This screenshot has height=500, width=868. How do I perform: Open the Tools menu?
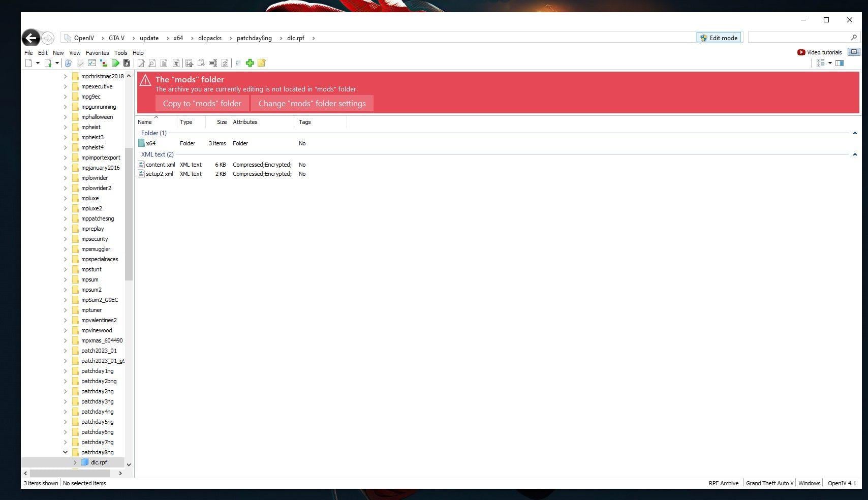pos(120,53)
